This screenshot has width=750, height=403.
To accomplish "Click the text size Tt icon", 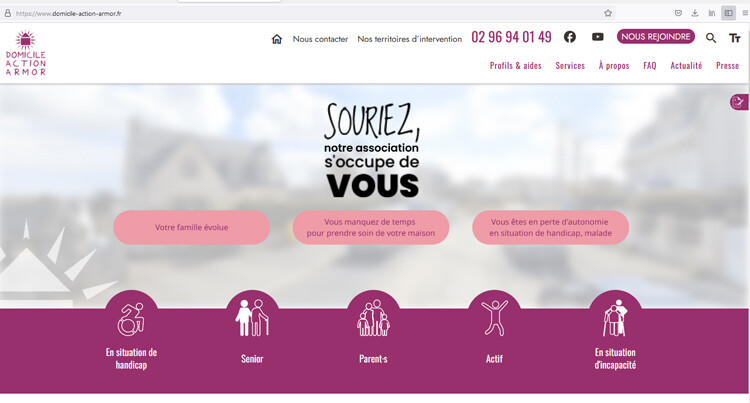I will pyautogui.click(x=734, y=38).
